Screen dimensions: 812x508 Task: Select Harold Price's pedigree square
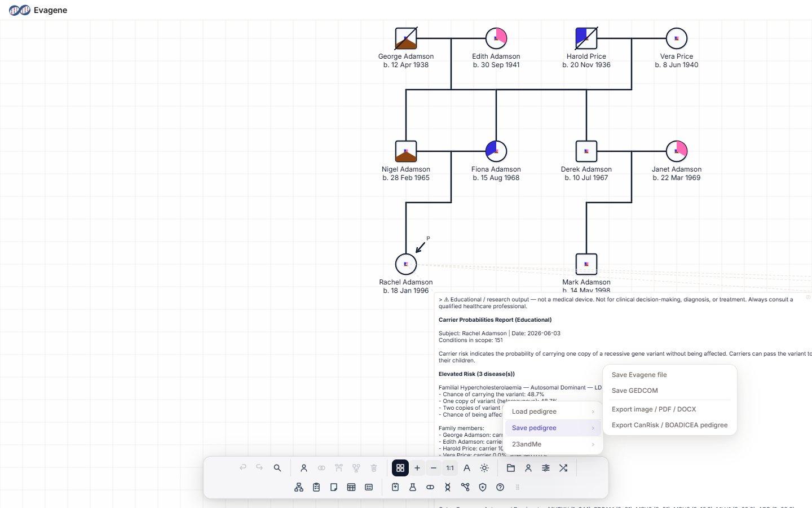[586, 38]
